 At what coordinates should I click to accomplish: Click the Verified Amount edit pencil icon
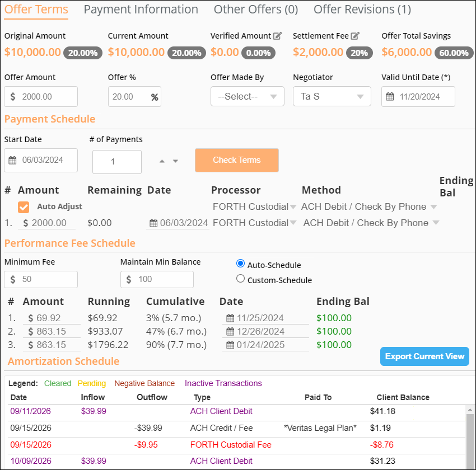(277, 36)
